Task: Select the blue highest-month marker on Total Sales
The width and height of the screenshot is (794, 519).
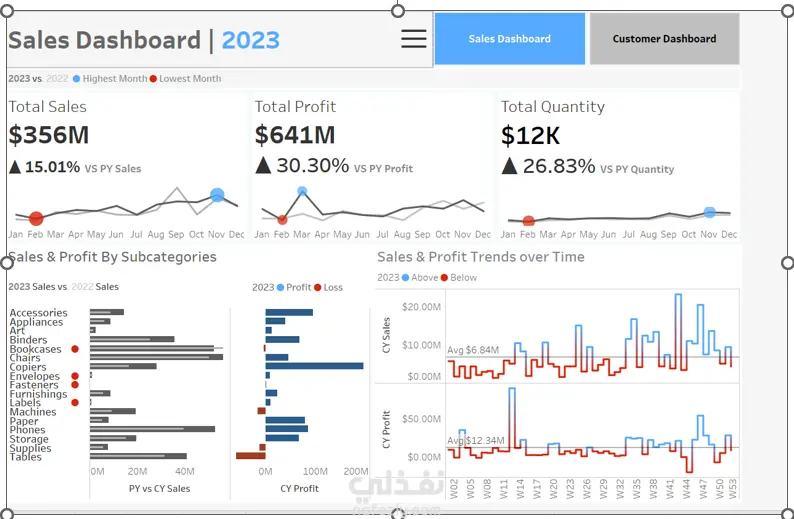Action: (217, 195)
